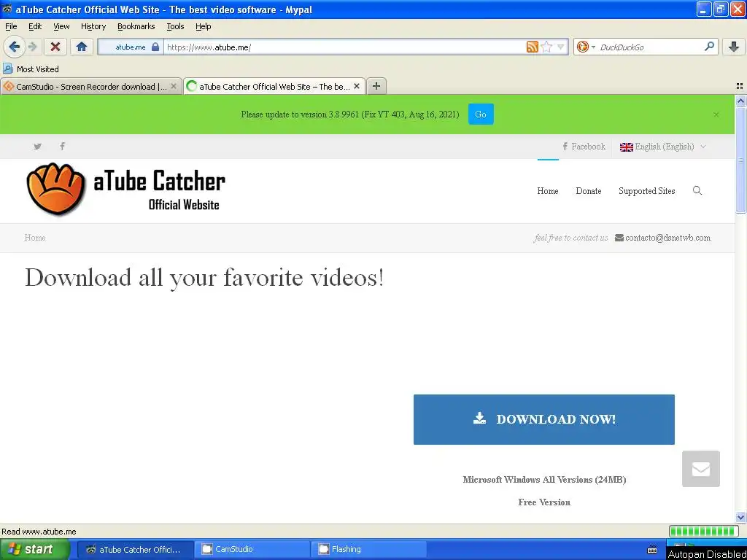
Task: Open the Bookmarks menu
Action: pyautogui.click(x=136, y=26)
